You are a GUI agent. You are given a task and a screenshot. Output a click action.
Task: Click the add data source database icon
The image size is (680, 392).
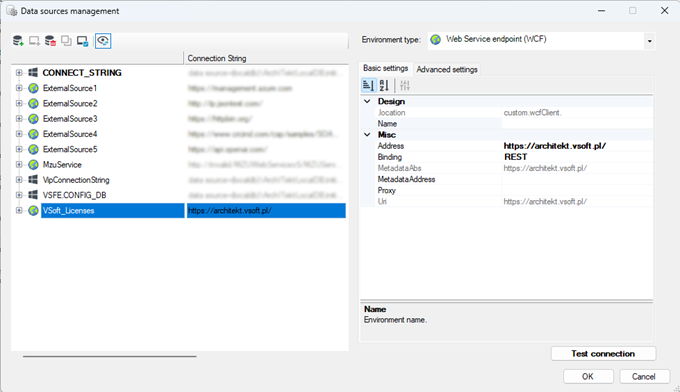[x=18, y=41]
